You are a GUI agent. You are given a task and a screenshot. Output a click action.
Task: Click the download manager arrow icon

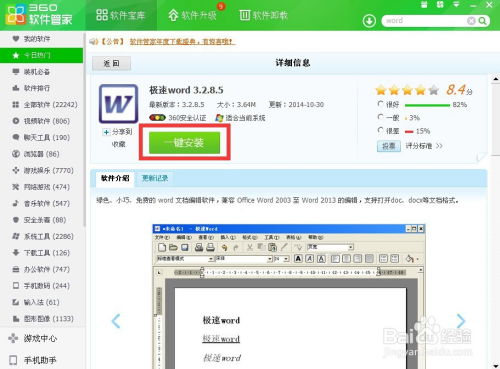pos(369,21)
